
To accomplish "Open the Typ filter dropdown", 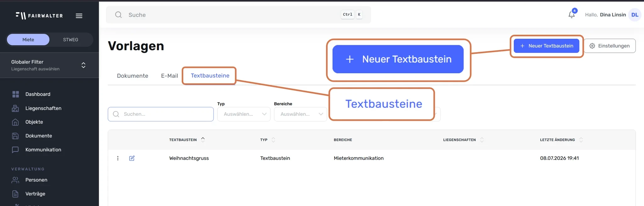I will [x=244, y=114].
